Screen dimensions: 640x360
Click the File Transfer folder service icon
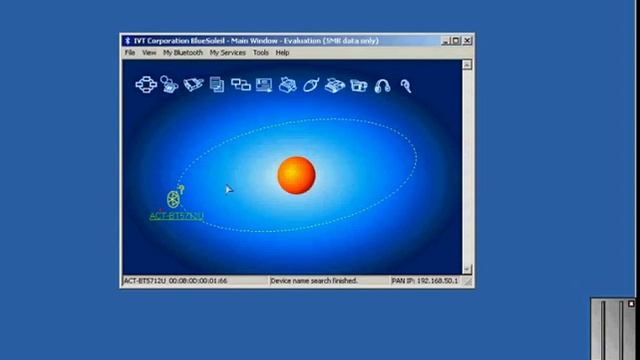359,86
